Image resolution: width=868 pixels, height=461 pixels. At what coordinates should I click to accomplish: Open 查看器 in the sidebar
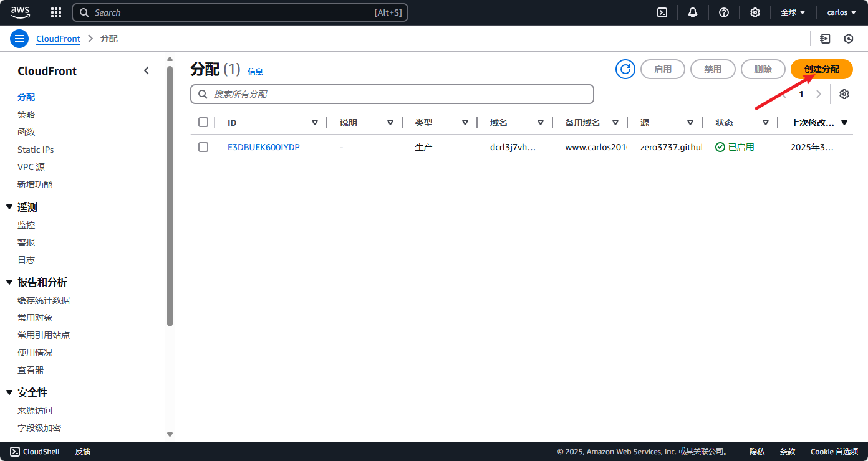[31, 370]
